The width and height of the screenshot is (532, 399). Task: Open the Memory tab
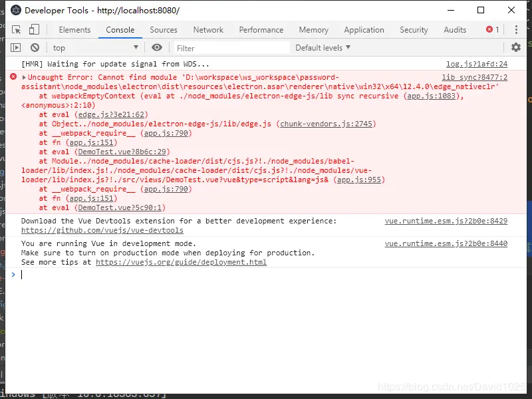[x=314, y=30]
